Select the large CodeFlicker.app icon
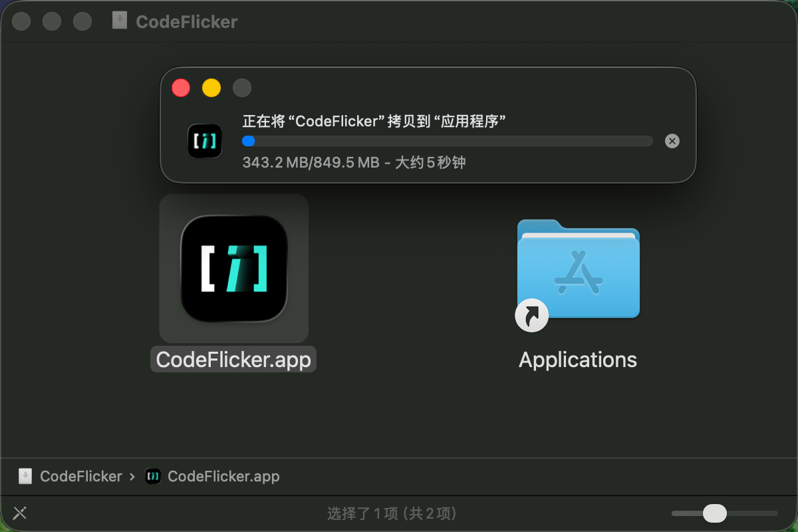The image size is (798, 532). click(x=234, y=269)
